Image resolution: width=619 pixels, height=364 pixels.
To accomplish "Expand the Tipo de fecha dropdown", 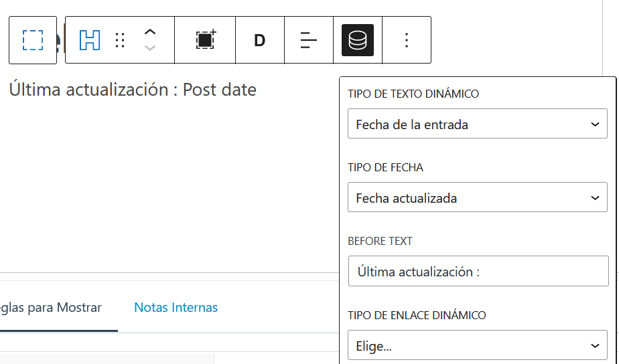I will tap(477, 198).
